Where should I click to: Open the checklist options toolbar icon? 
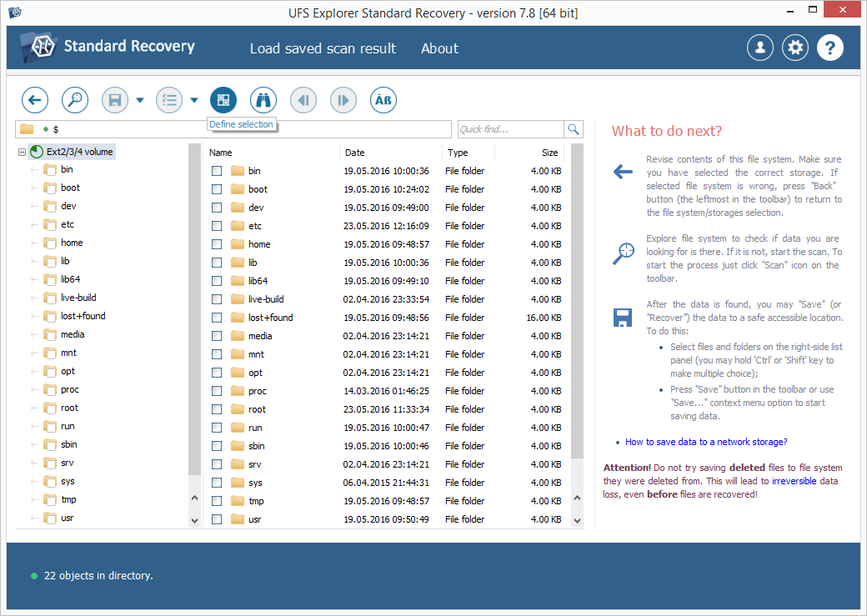tap(169, 100)
